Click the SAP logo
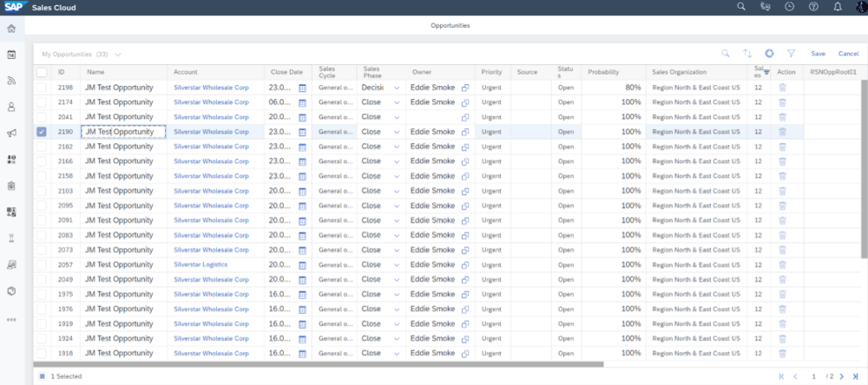This screenshot has height=385, width=868. point(14,7)
